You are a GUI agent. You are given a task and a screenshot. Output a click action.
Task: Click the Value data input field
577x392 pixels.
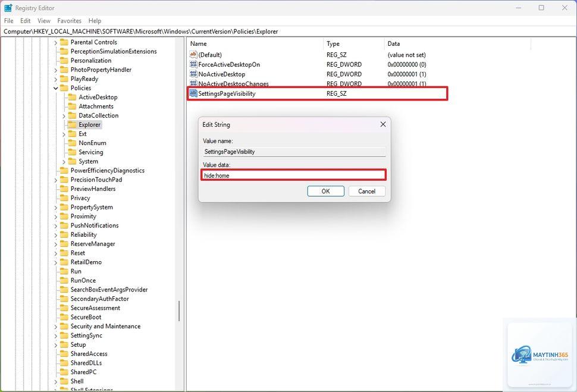(x=294, y=175)
